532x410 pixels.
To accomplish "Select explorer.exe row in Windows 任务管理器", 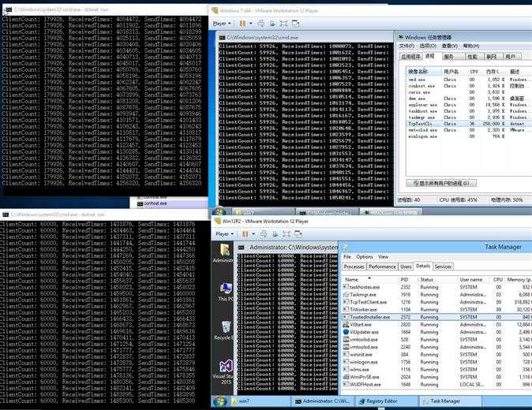I will click(469, 105).
